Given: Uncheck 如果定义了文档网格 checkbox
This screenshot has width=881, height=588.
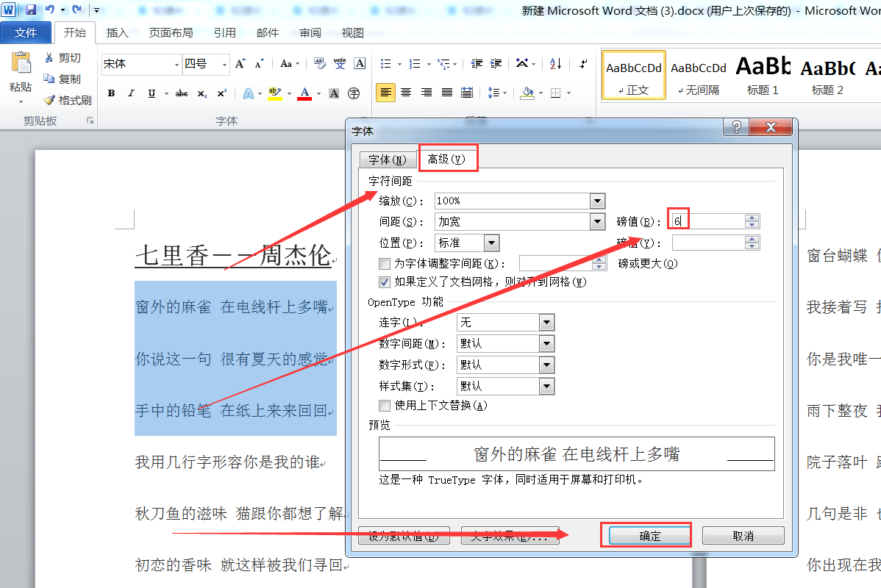Looking at the screenshot, I should [x=385, y=282].
